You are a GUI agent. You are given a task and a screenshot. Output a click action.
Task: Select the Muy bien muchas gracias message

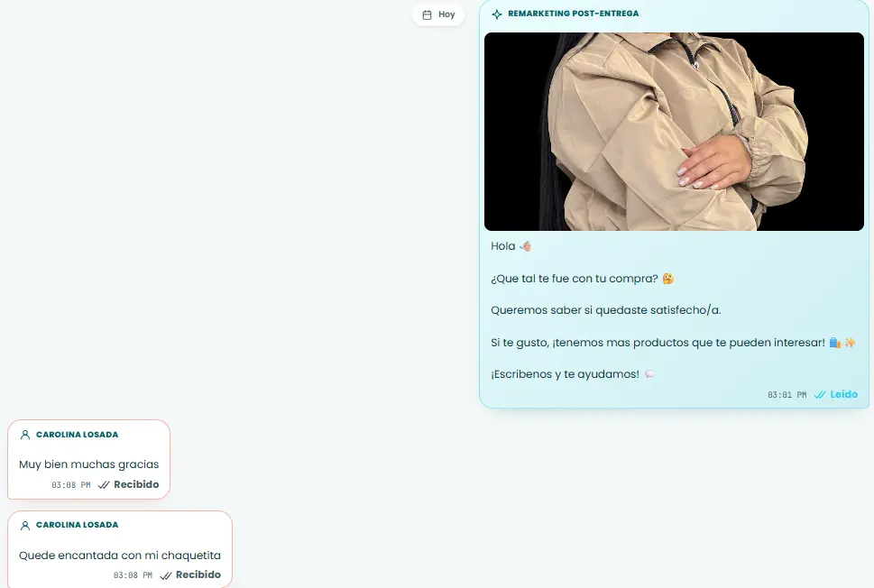(x=88, y=464)
